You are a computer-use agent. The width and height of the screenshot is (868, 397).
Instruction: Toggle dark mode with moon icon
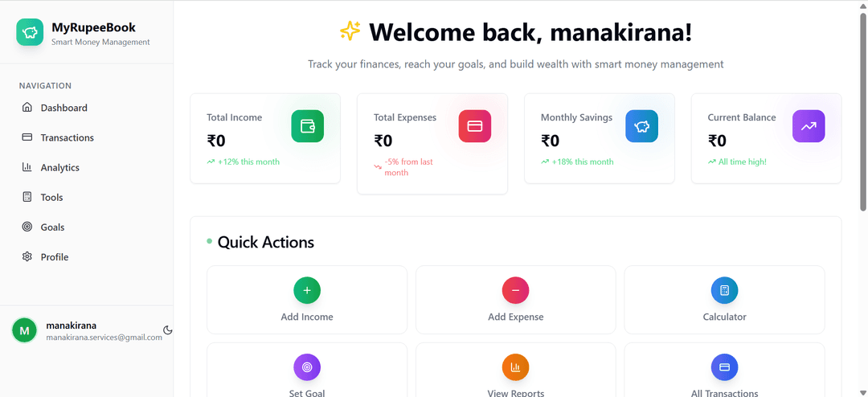coord(168,330)
